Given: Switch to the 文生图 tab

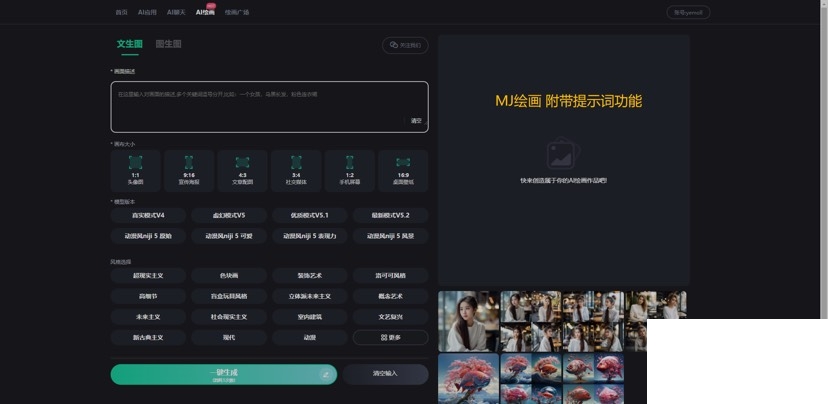Looking at the screenshot, I should click(129, 44).
